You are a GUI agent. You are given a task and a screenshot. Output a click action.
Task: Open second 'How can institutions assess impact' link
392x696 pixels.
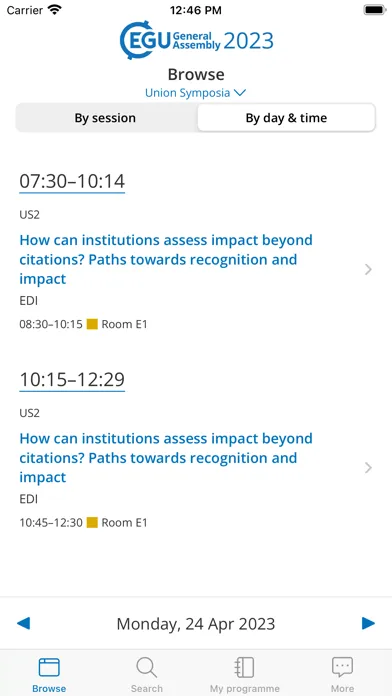click(x=166, y=458)
